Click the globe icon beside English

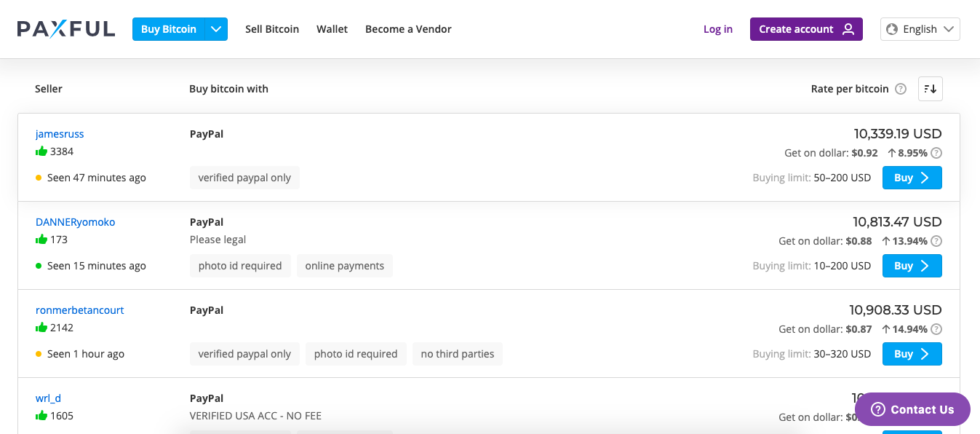pos(892,29)
